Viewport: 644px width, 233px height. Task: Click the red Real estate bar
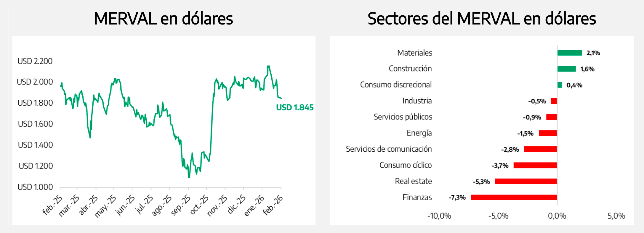(x=526, y=181)
